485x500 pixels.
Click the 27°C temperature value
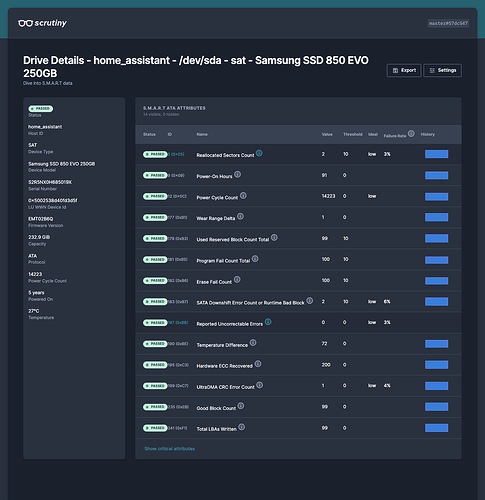(34, 311)
